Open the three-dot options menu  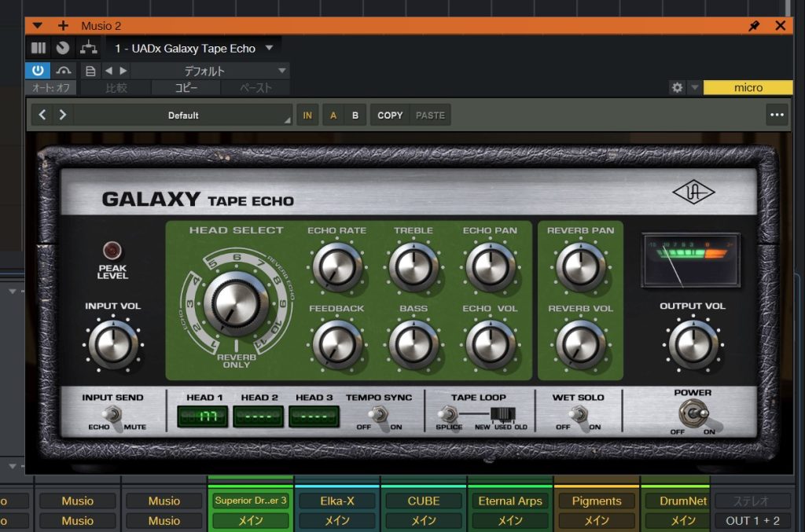[x=777, y=115]
